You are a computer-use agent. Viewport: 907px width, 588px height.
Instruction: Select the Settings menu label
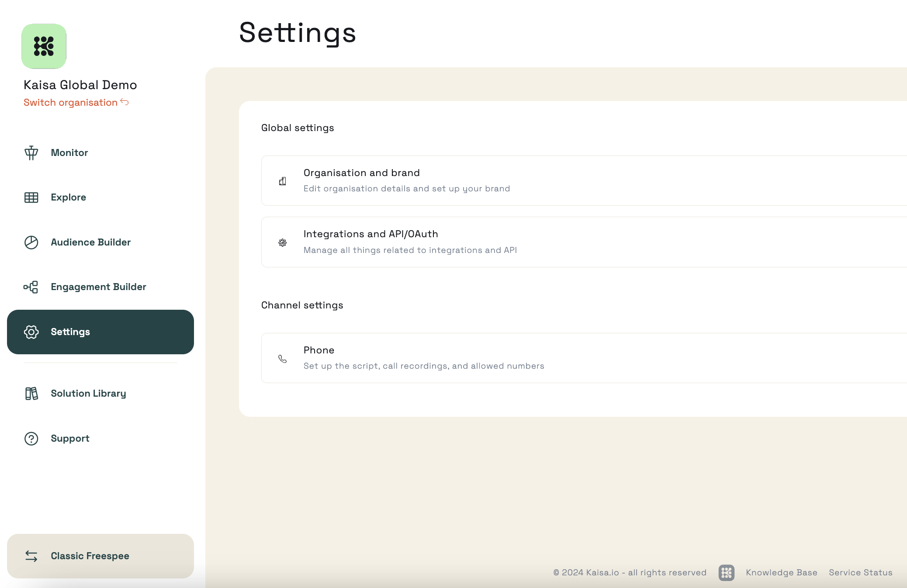tap(70, 332)
